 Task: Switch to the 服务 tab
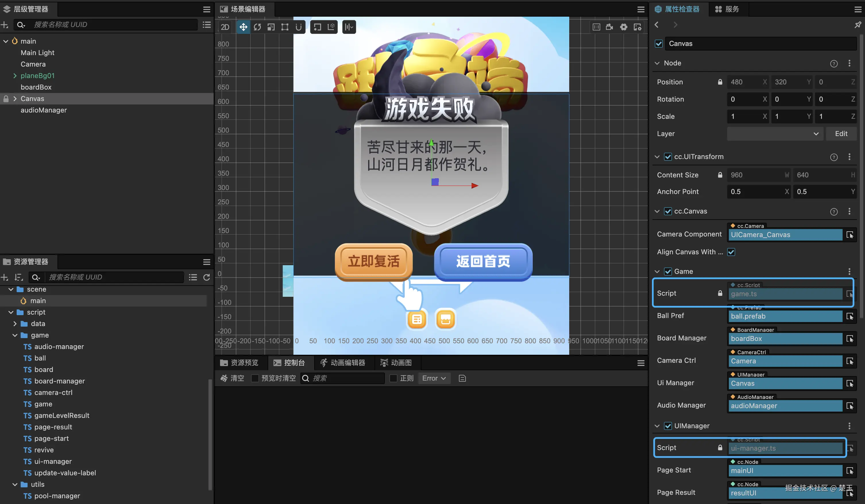727,9
